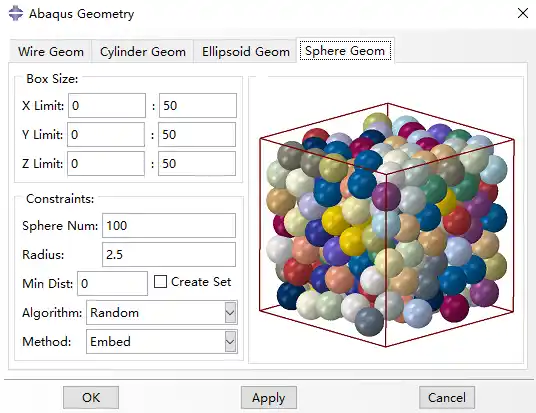Click the X Limit maximum field
Viewport: 536px width, 413px height.
[x=198, y=105]
